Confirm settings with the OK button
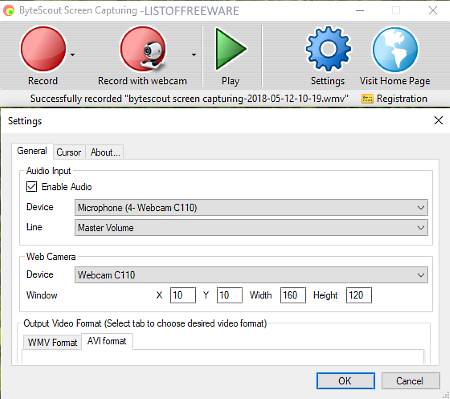 click(345, 381)
